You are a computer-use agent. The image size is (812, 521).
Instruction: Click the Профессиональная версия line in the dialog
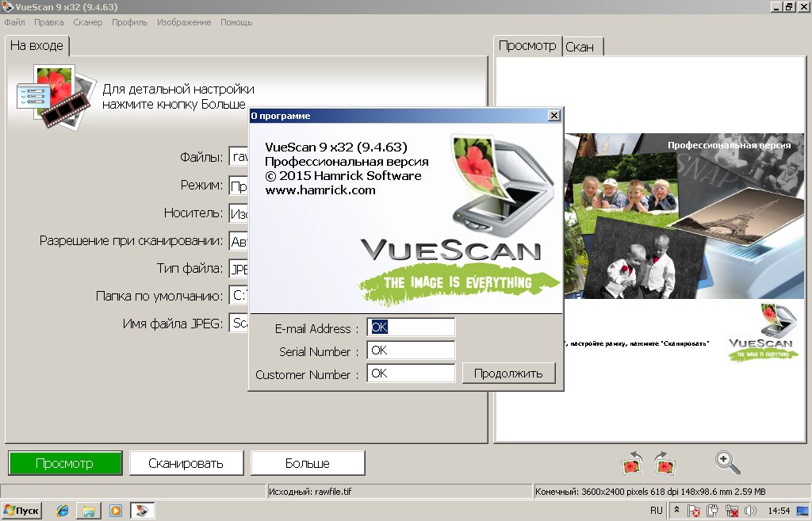[347, 161]
